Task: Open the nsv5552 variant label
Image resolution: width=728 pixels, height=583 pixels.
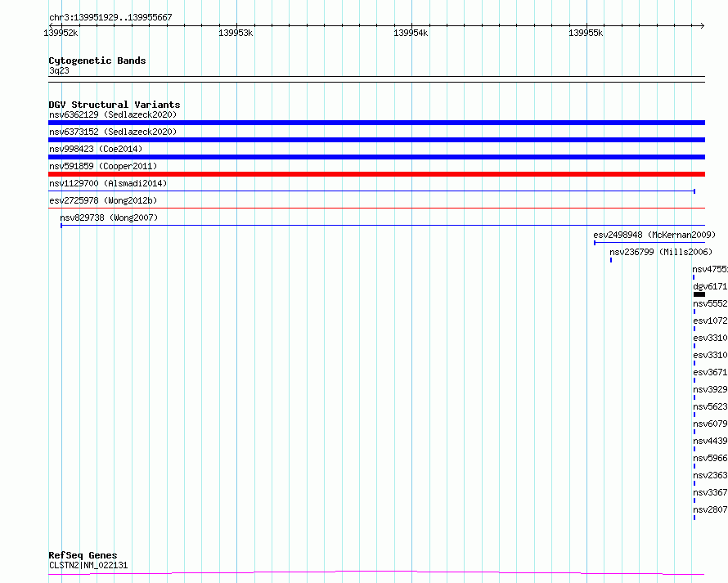Action: tap(710, 303)
